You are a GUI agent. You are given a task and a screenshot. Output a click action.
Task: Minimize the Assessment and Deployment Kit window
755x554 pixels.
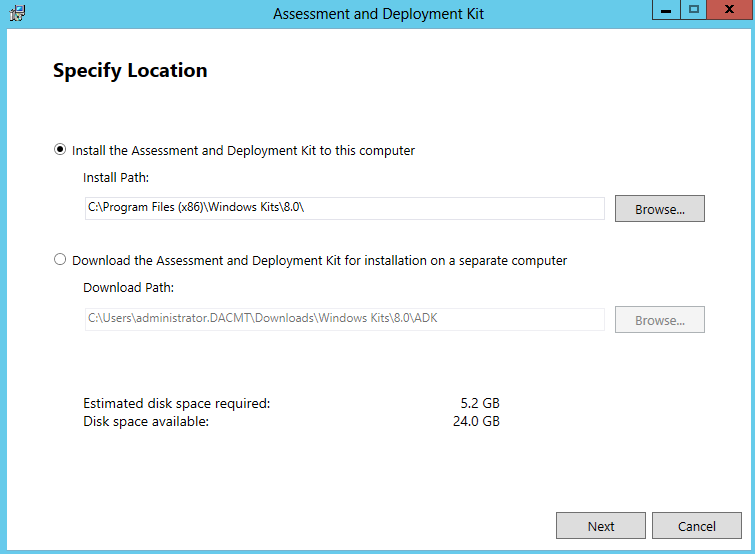666,10
